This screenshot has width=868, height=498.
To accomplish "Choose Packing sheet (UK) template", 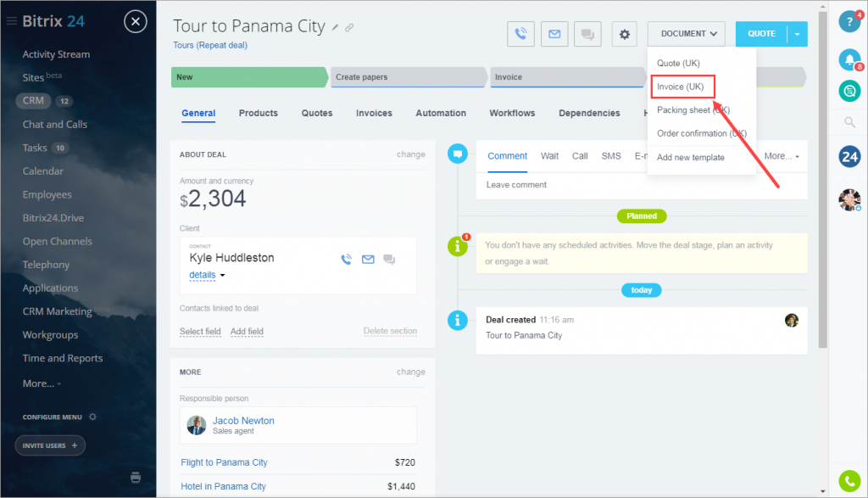I will (693, 109).
